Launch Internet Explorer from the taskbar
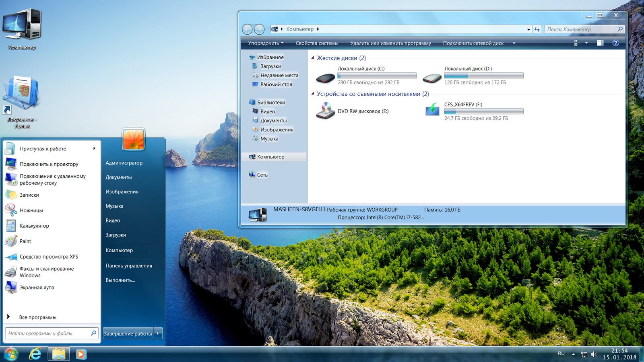This screenshot has width=644, height=362. [35, 354]
